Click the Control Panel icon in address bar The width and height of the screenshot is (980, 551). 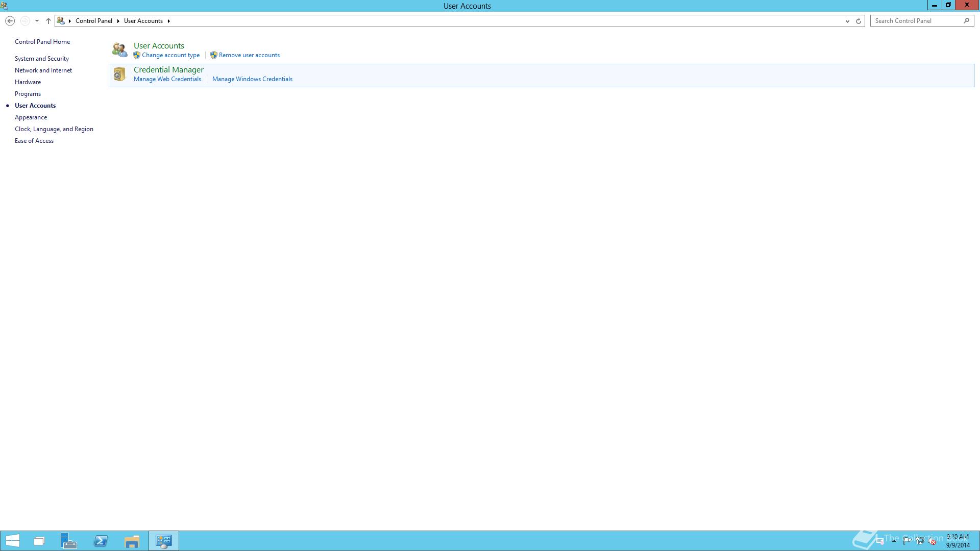pyautogui.click(x=61, y=21)
